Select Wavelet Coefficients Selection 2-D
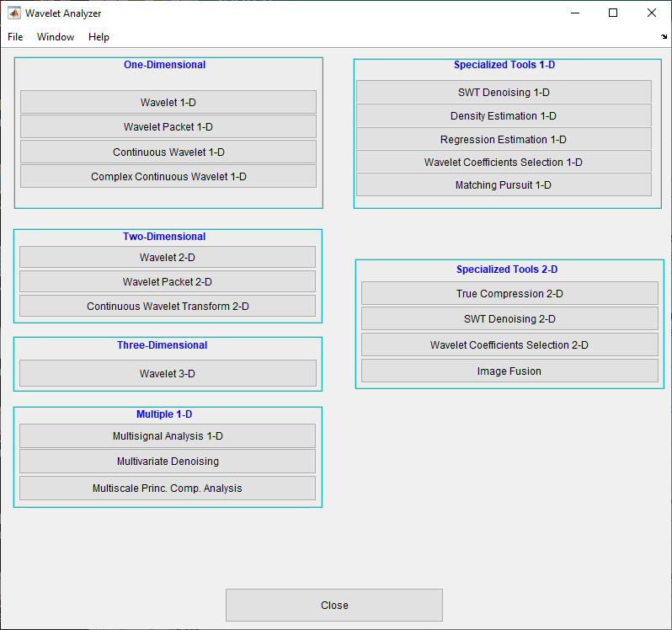 coord(509,344)
